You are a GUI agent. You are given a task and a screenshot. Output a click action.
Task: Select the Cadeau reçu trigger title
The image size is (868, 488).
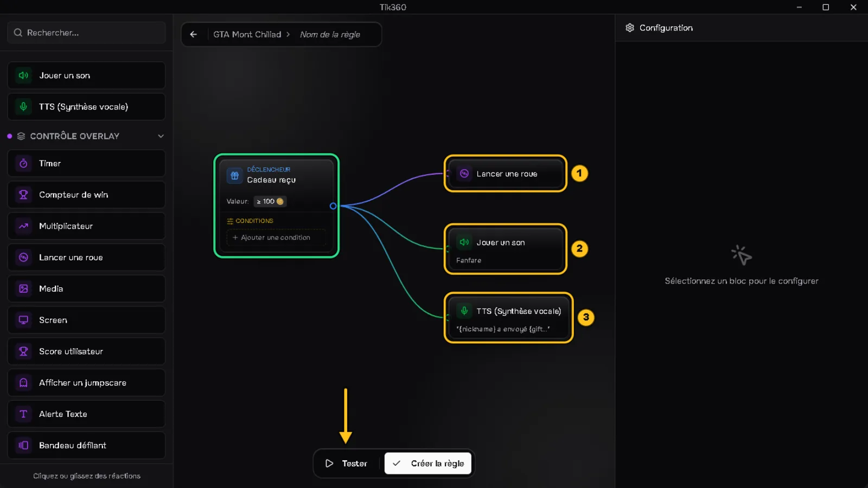(x=271, y=180)
